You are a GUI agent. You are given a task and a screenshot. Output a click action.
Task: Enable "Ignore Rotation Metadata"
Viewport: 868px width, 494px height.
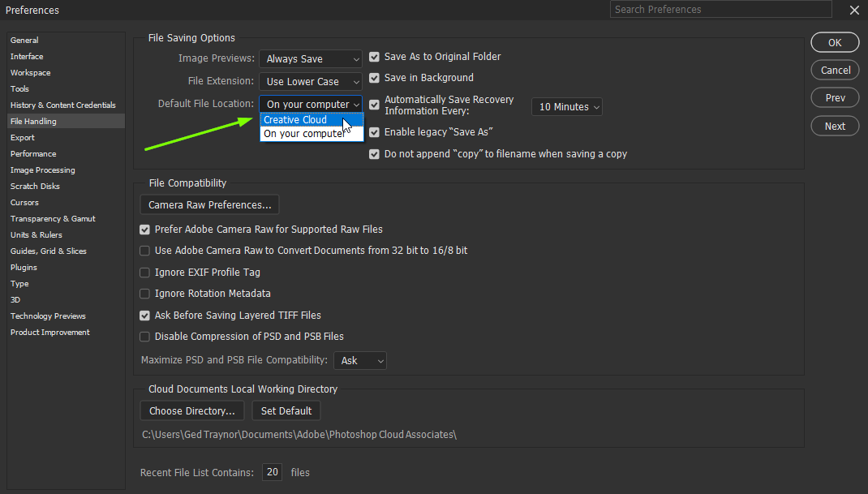point(144,293)
